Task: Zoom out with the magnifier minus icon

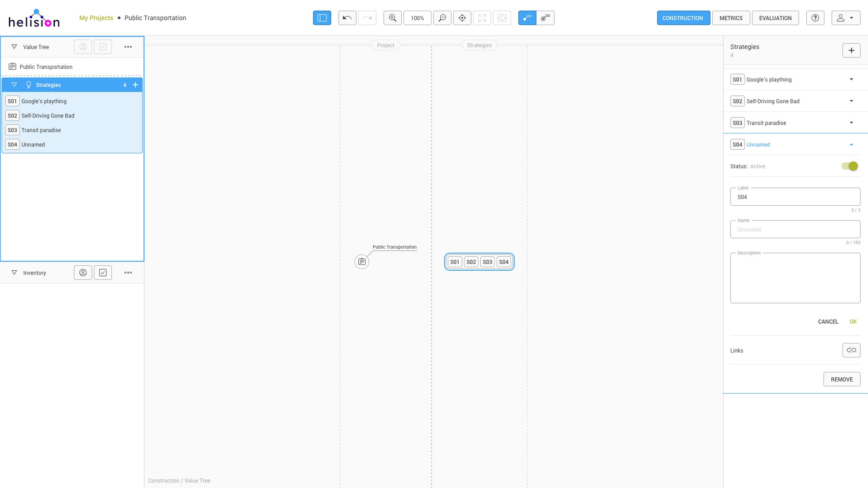Action: point(442,18)
